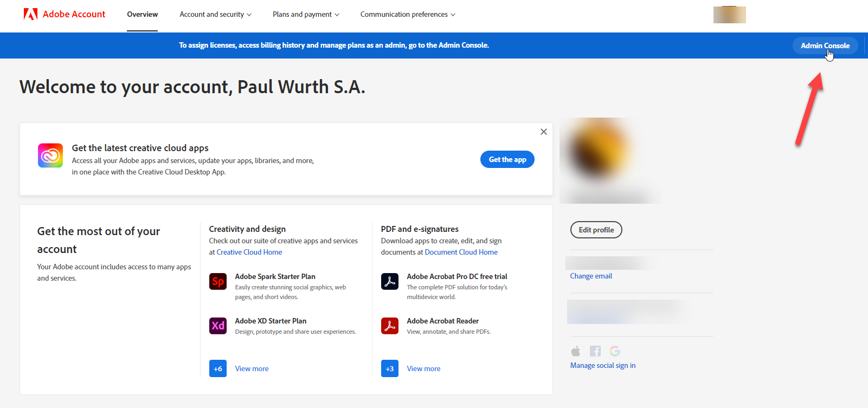This screenshot has height=408, width=868.
Task: Select the Overview tab
Action: click(x=143, y=15)
